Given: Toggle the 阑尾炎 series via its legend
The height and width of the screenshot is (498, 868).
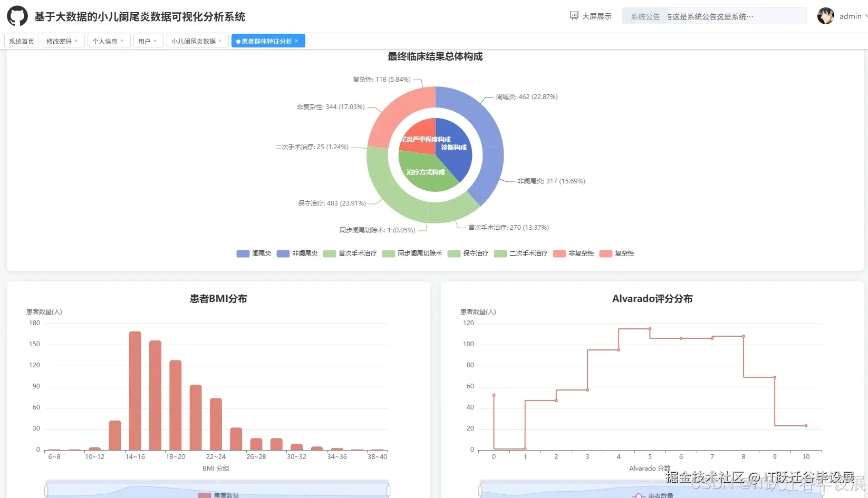Looking at the screenshot, I should tap(242, 253).
